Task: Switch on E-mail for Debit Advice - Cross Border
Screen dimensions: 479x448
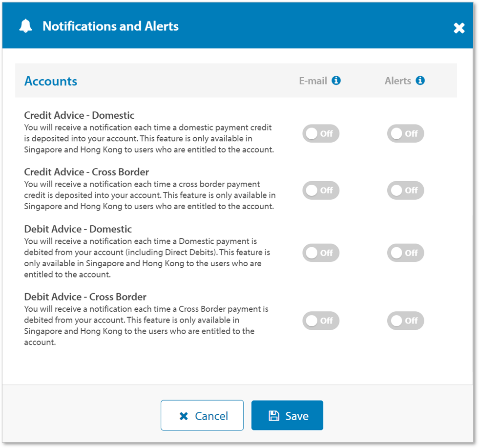Action: (320, 320)
